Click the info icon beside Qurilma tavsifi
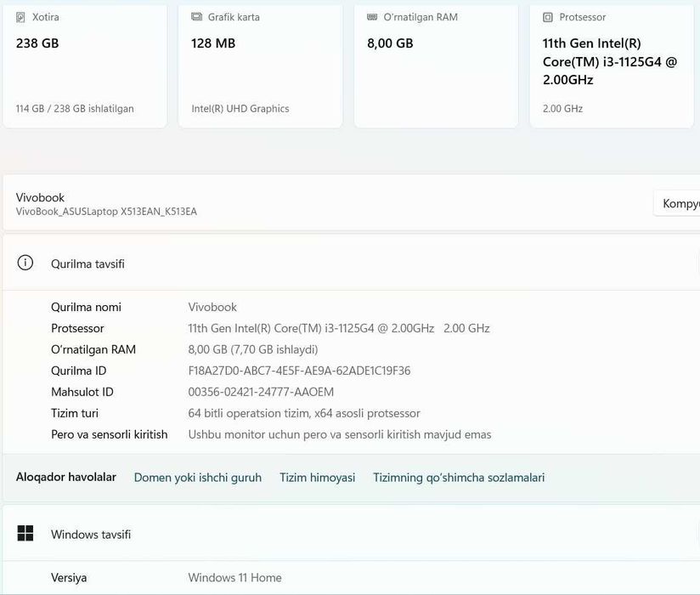 (25, 263)
